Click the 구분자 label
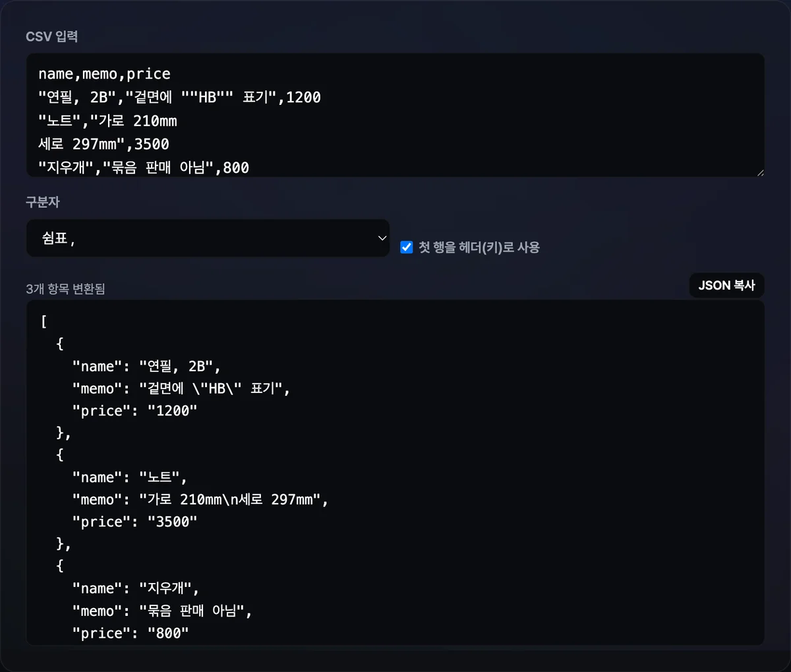 tap(42, 202)
